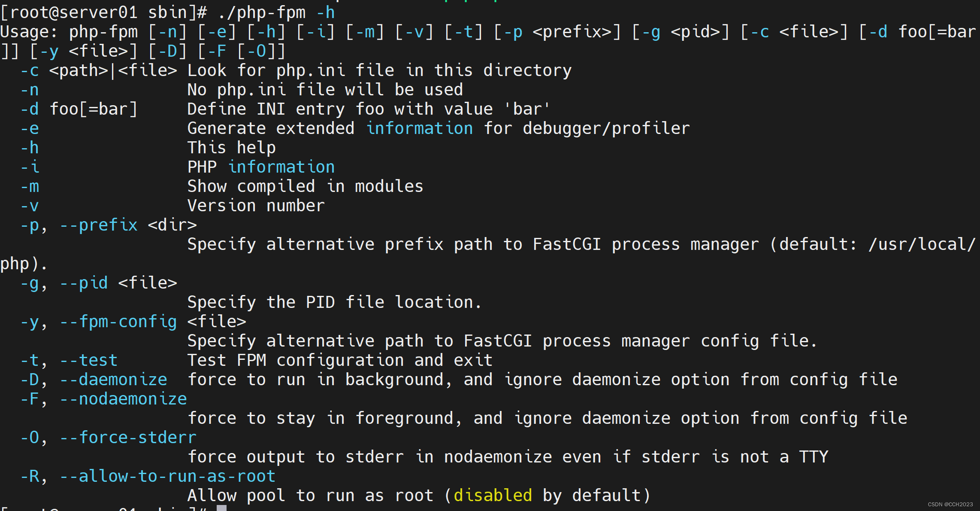Click 'Specify alternative path to FastCGI' config line
Viewport: 980px width, 511px height.
502,341
